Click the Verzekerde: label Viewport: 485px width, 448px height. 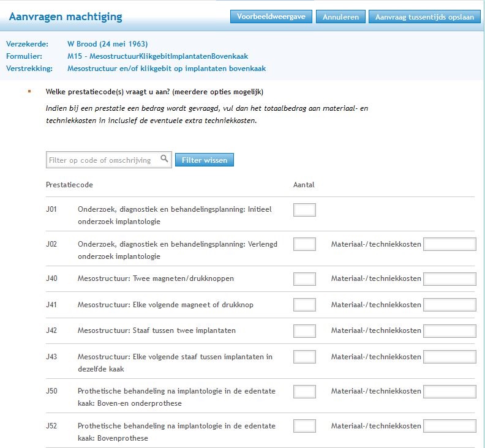point(27,44)
